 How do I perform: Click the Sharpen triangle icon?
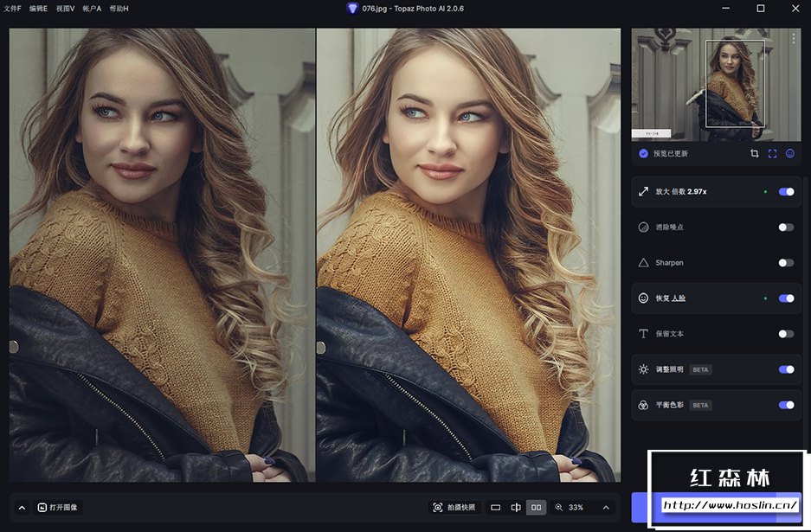point(643,263)
